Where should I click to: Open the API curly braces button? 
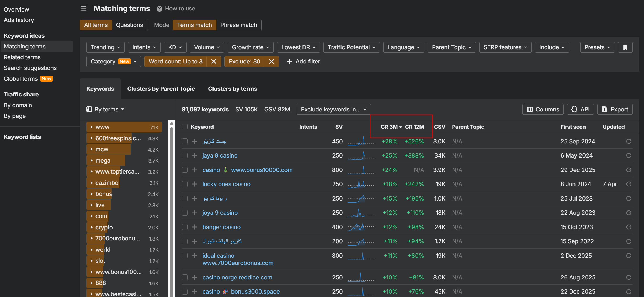[x=580, y=109]
